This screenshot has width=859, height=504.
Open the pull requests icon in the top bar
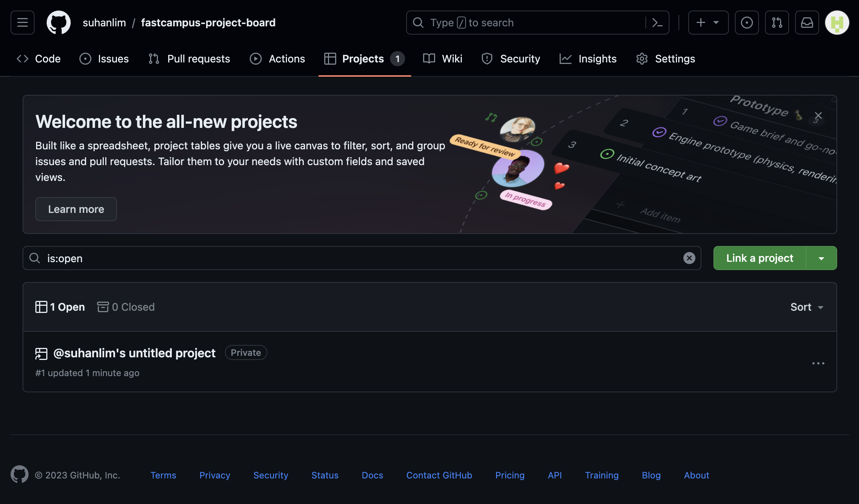(x=777, y=23)
